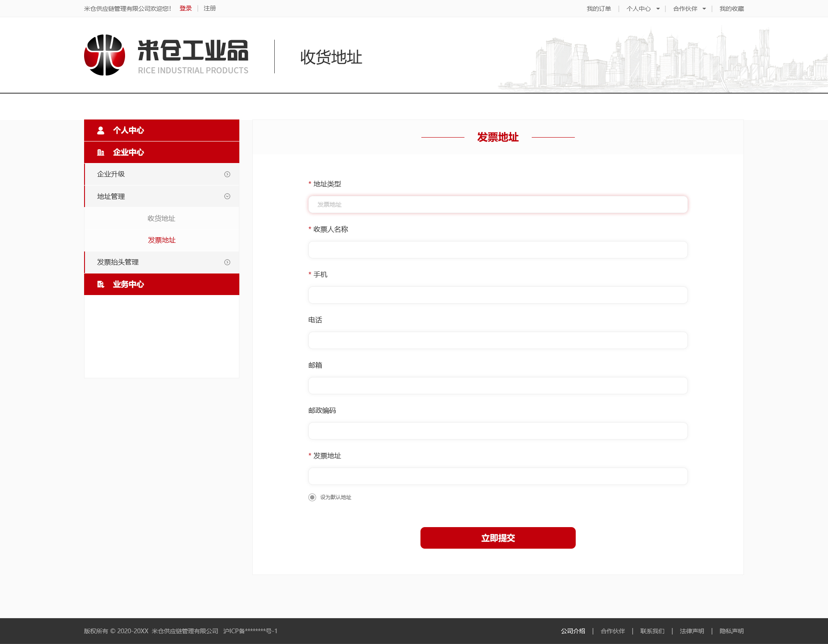Viewport: 828px width, 644px height.
Task: Click the person icon beside 个人中心 in sidebar
Action: click(100, 130)
